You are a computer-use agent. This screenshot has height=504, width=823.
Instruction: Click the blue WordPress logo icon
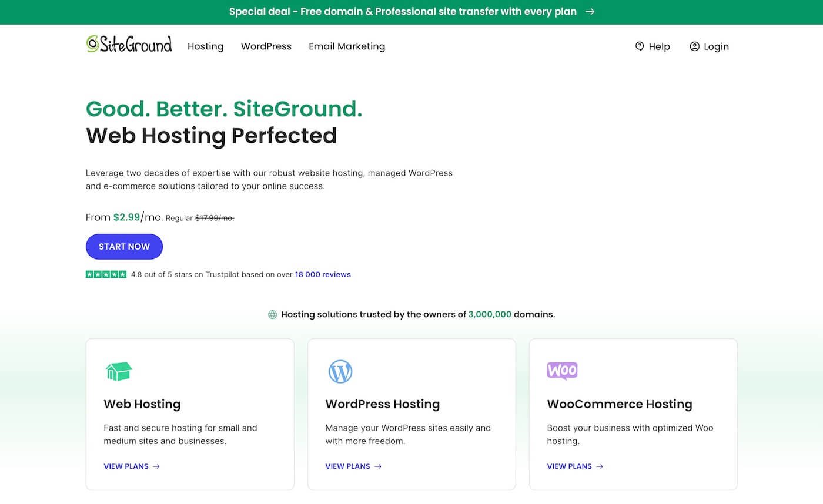(340, 372)
